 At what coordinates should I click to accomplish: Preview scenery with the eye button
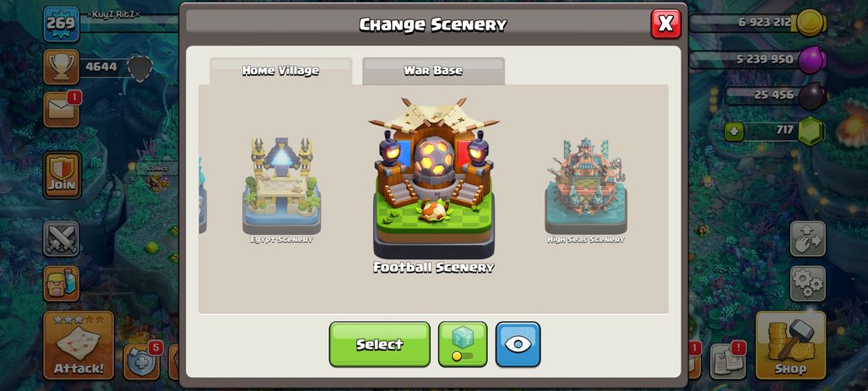518,344
